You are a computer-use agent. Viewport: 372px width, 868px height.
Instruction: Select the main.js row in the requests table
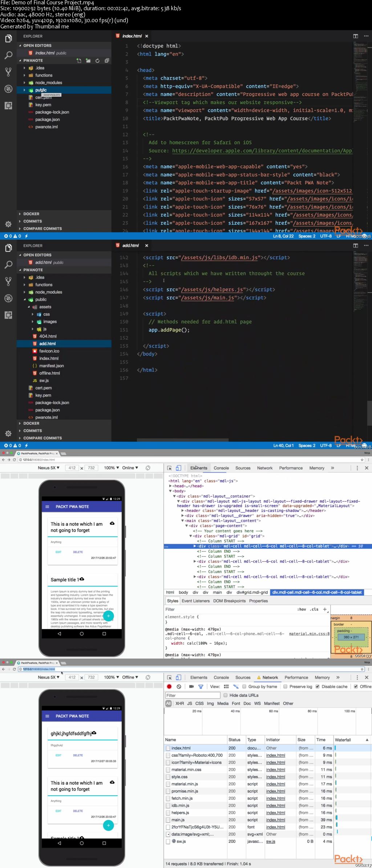click(x=268, y=820)
